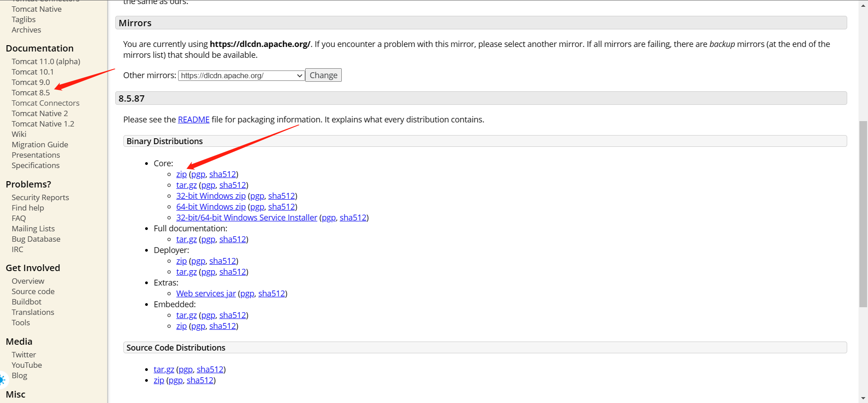Open sha512 link for Windows Service Installer
Viewport: 868px width, 403px height.
click(x=353, y=218)
